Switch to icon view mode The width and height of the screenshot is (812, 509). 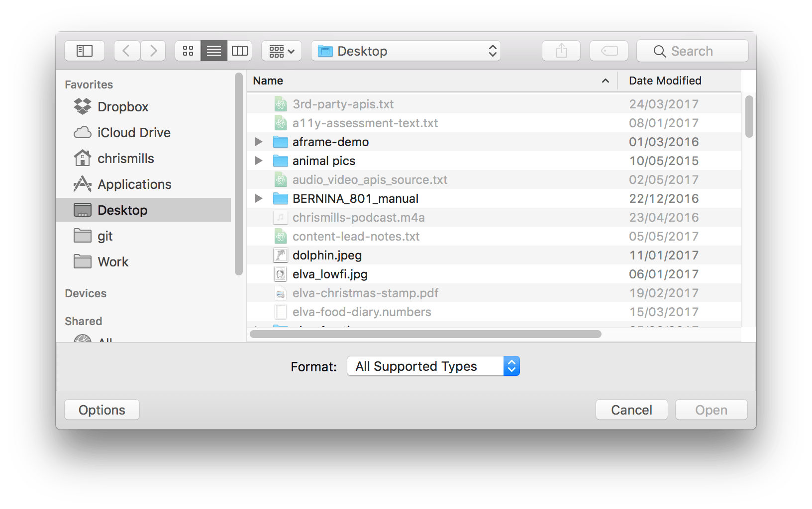pyautogui.click(x=188, y=50)
